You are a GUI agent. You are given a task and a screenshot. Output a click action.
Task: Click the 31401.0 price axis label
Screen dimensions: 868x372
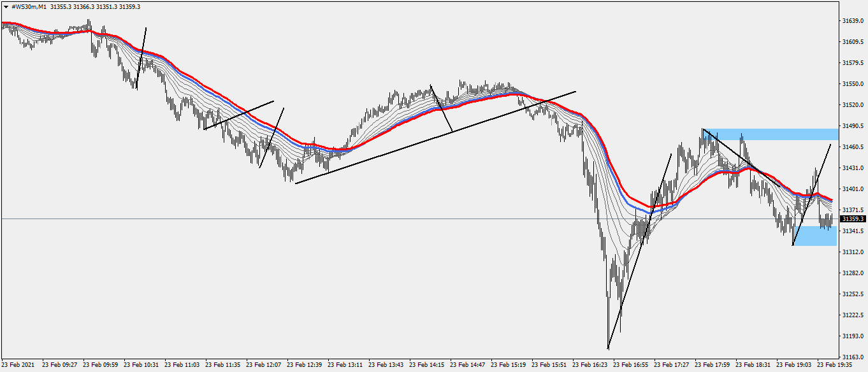[x=853, y=189]
